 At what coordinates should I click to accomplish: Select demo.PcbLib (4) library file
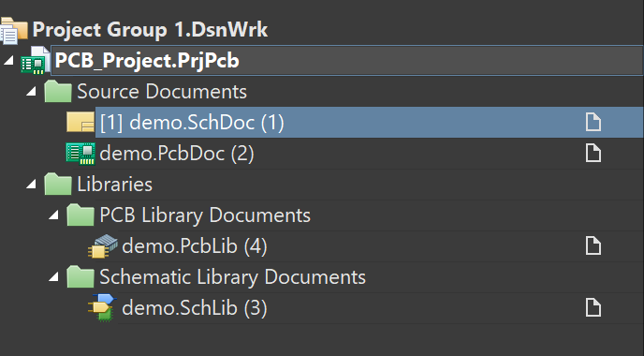point(195,246)
